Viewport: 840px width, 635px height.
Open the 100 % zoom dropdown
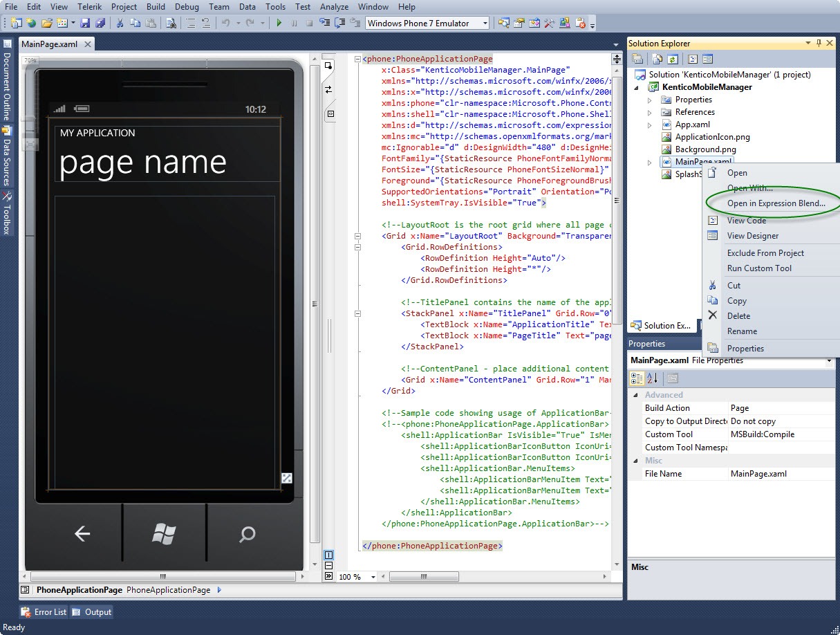pyautogui.click(x=373, y=576)
